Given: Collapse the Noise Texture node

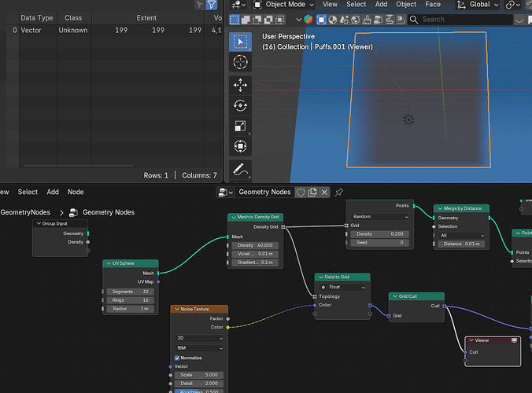Looking at the screenshot, I should pos(177,309).
